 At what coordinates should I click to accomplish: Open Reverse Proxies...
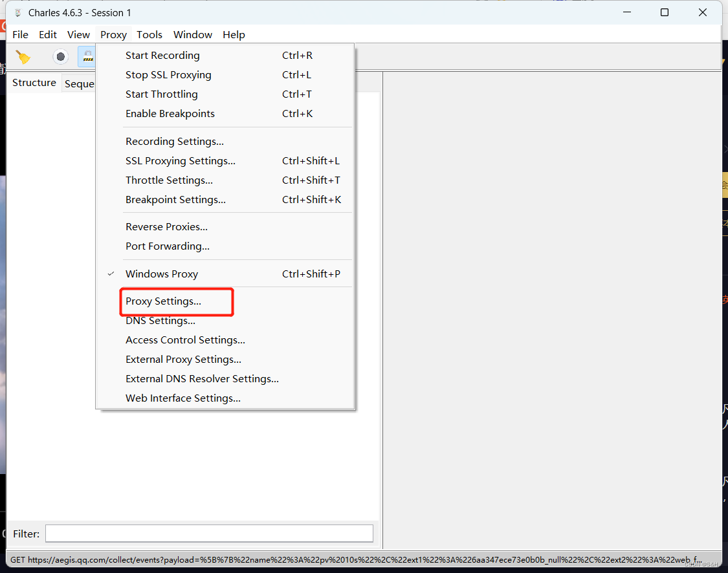tap(225, 227)
